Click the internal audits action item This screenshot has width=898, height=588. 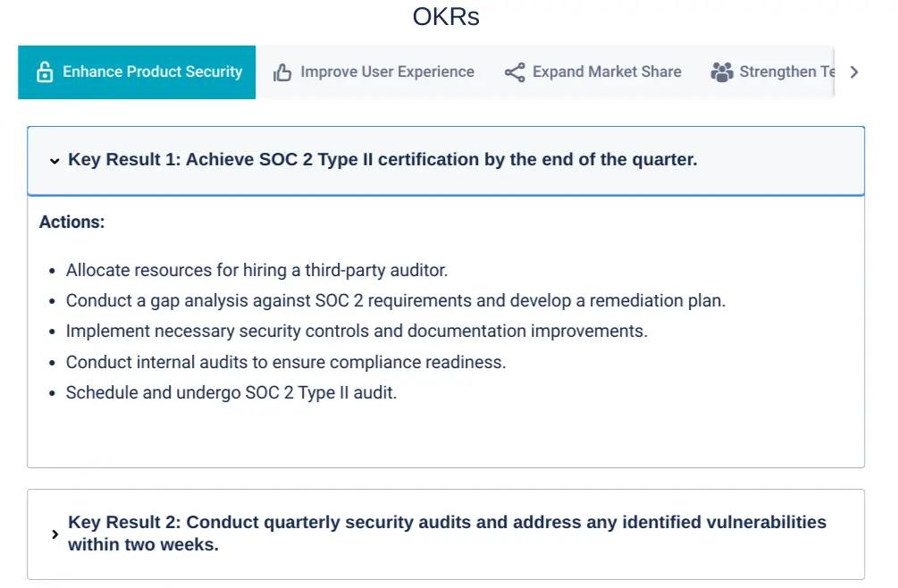click(286, 362)
